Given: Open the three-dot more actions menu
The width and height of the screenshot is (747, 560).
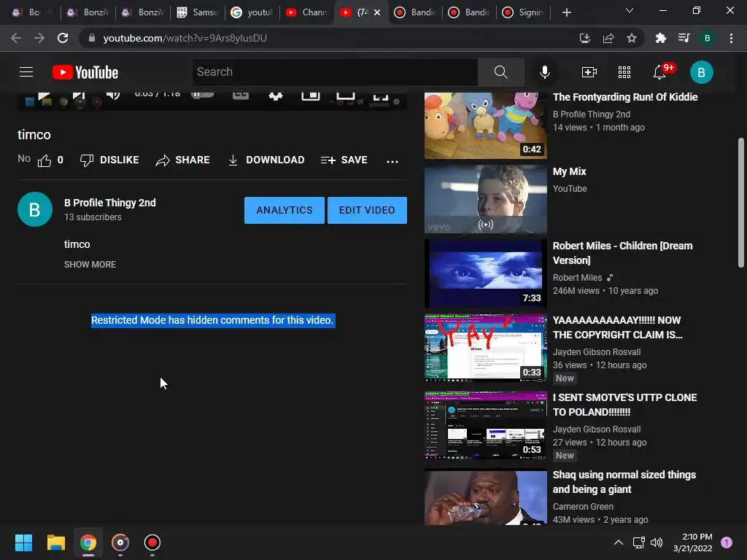Looking at the screenshot, I should tap(392, 161).
